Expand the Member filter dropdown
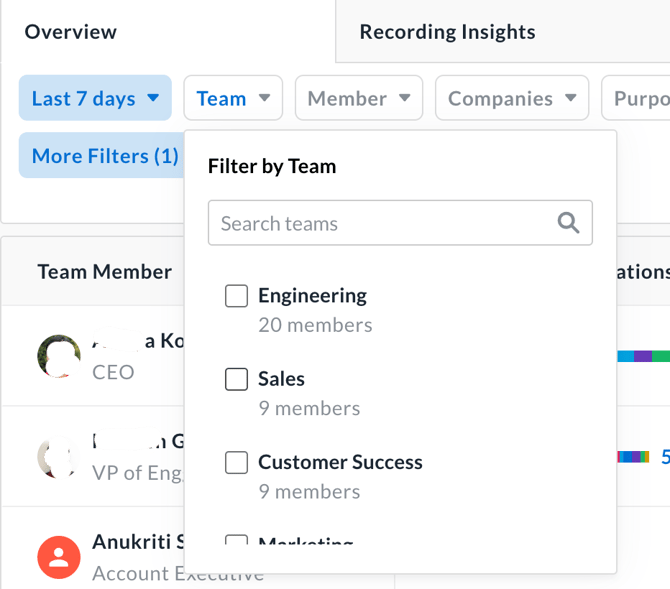 (x=359, y=98)
